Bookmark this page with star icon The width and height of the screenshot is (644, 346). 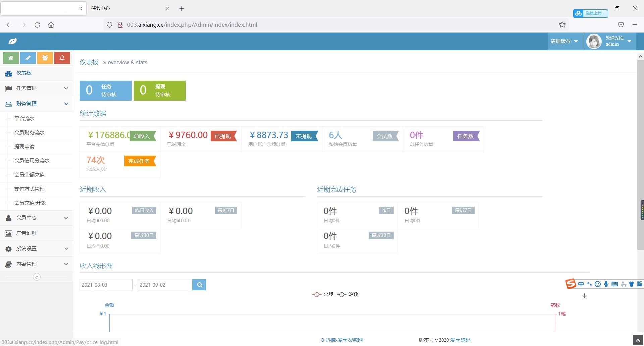(562, 25)
